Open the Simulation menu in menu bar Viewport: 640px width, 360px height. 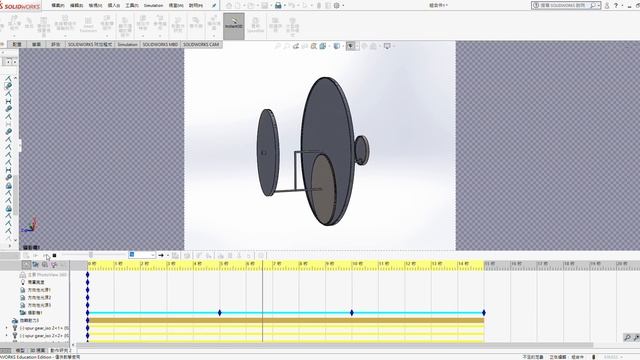tap(153, 6)
